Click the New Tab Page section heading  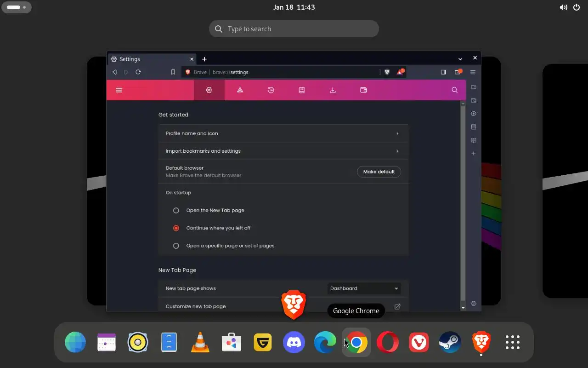(177, 270)
